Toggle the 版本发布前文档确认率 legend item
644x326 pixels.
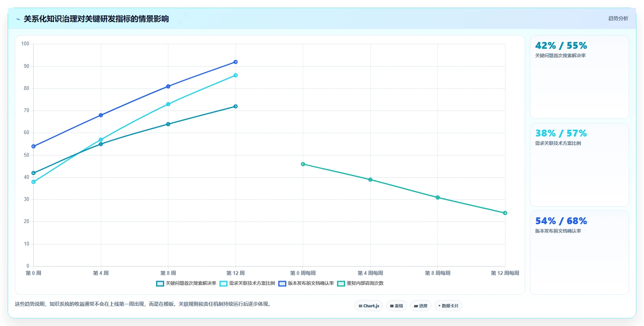(x=306, y=283)
